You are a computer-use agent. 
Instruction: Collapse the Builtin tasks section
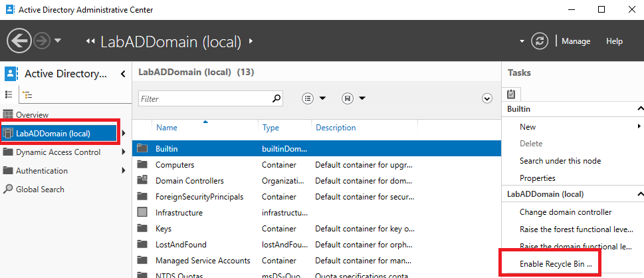tap(639, 108)
